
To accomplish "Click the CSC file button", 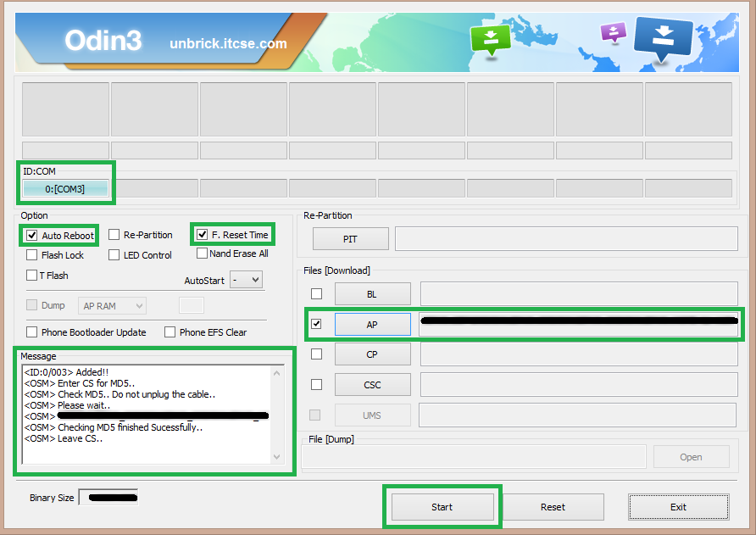I will [373, 384].
